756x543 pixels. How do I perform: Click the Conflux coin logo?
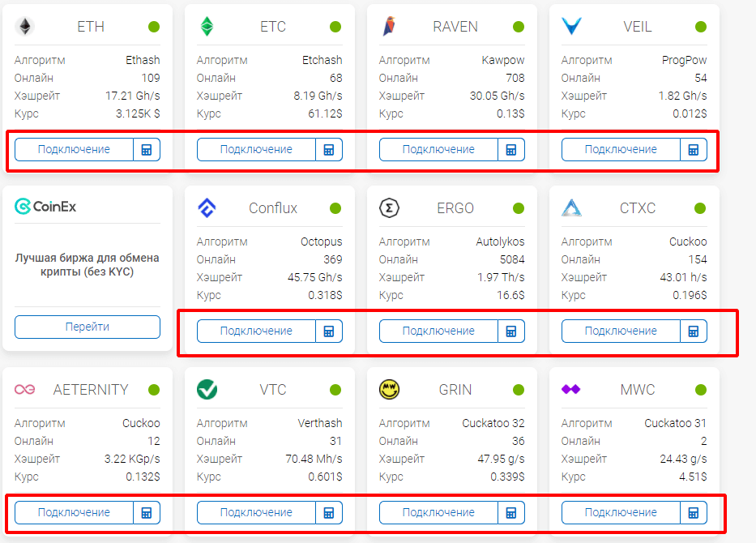coord(207,207)
